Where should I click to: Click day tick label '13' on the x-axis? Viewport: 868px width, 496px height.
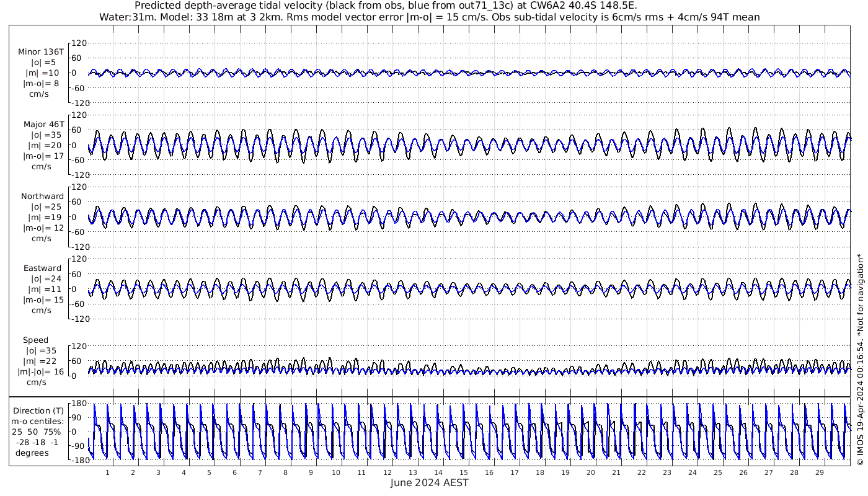[412, 472]
